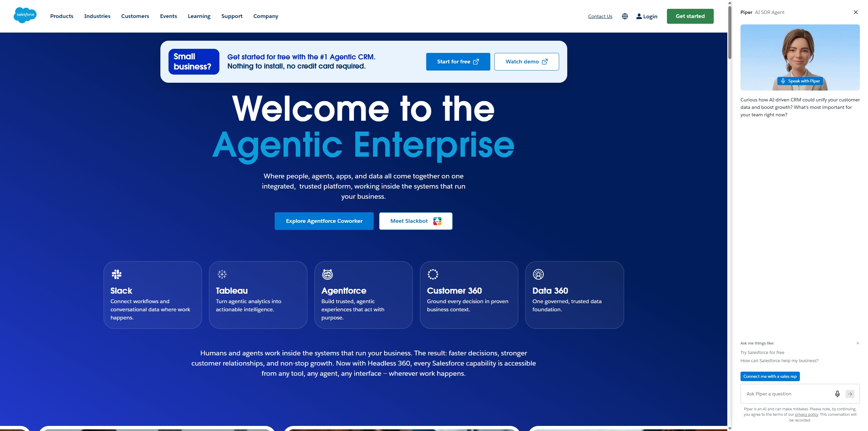Click the Data 360 person icon
868x431 pixels.
[538, 274]
